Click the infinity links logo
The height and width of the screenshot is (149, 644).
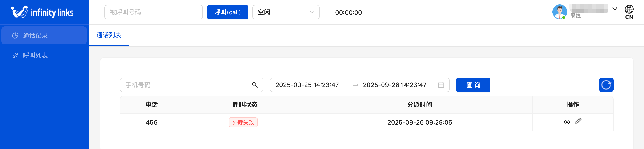click(x=42, y=12)
